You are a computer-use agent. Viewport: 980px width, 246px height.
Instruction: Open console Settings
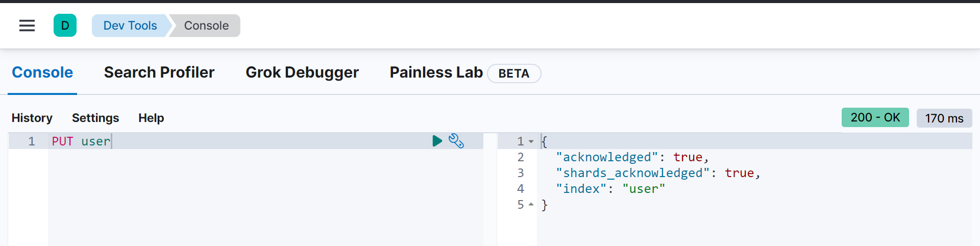point(95,118)
